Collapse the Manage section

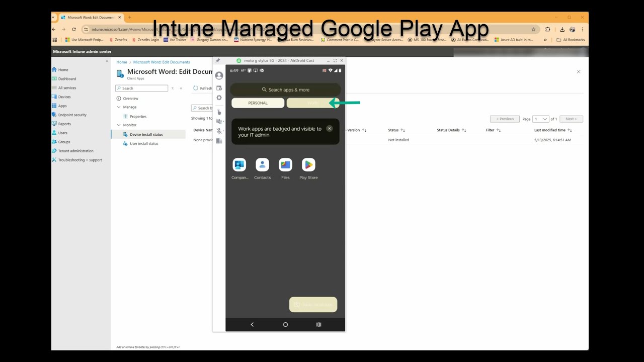click(x=119, y=107)
